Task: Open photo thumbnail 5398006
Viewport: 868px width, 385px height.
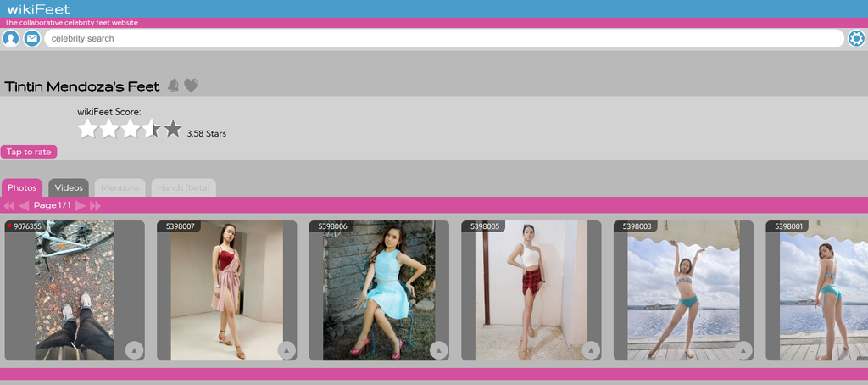Action: tap(379, 291)
